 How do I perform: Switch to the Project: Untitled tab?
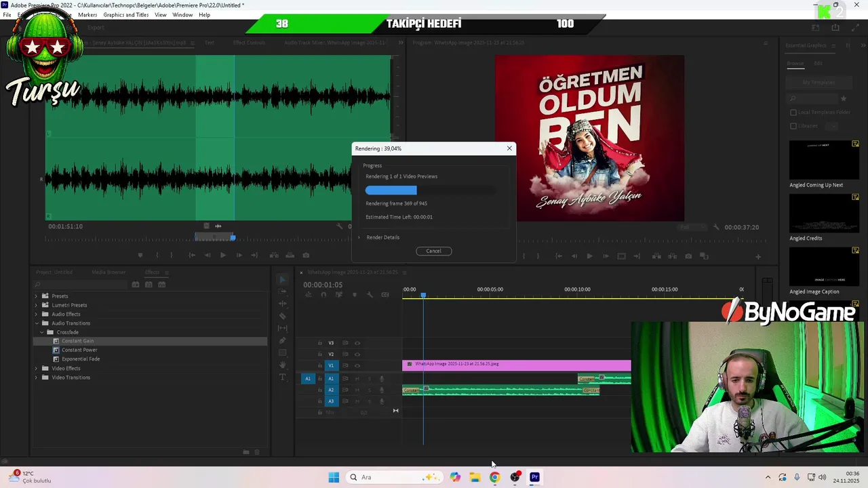54,272
